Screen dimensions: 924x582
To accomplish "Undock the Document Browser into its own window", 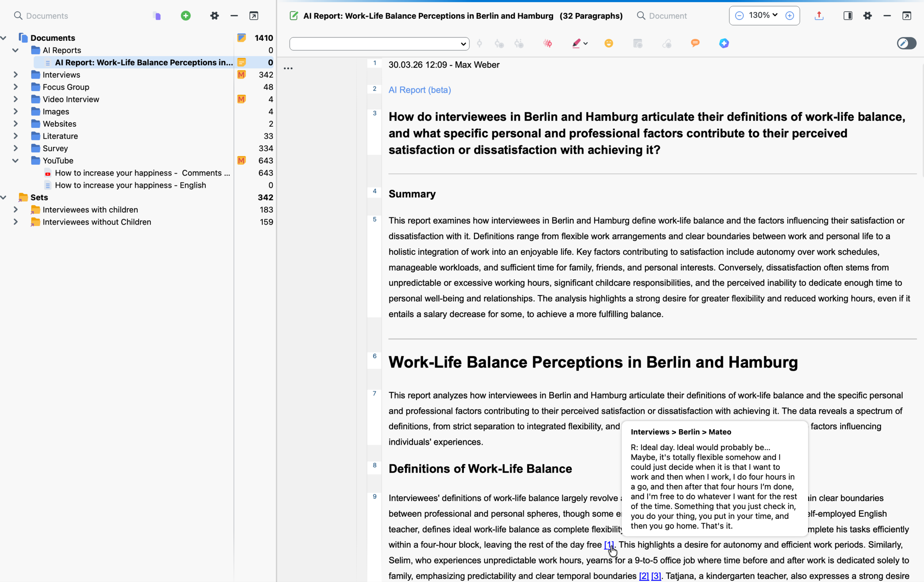I will point(907,16).
